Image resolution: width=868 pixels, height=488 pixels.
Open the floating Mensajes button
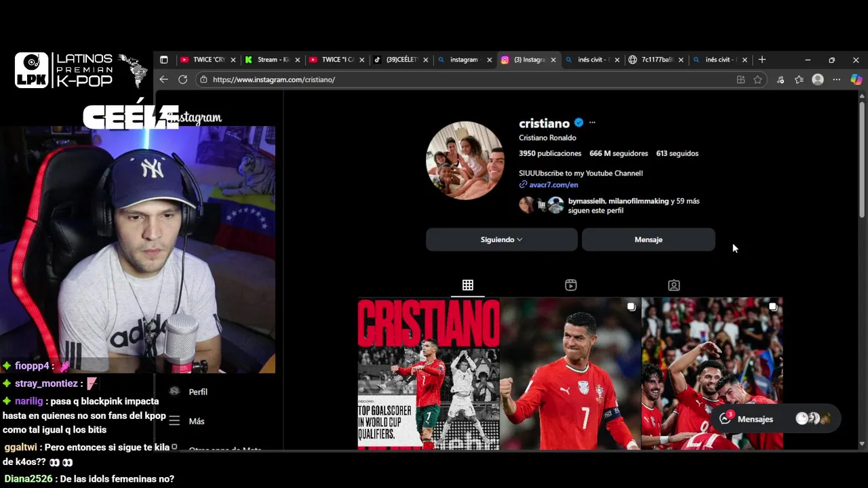pyautogui.click(x=776, y=419)
